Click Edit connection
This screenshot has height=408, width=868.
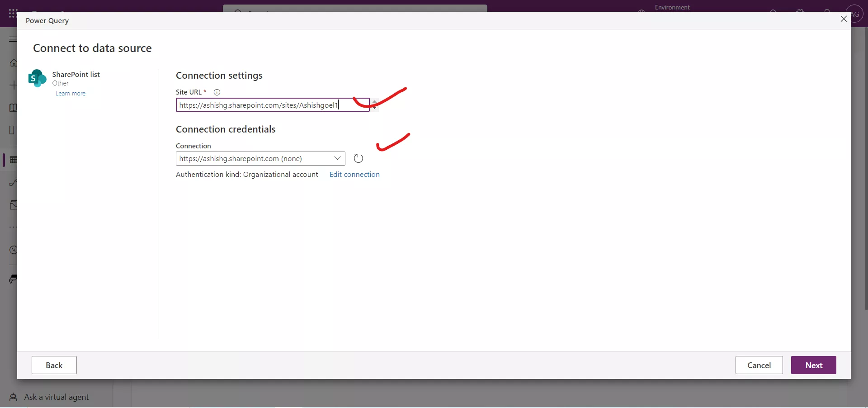click(354, 175)
